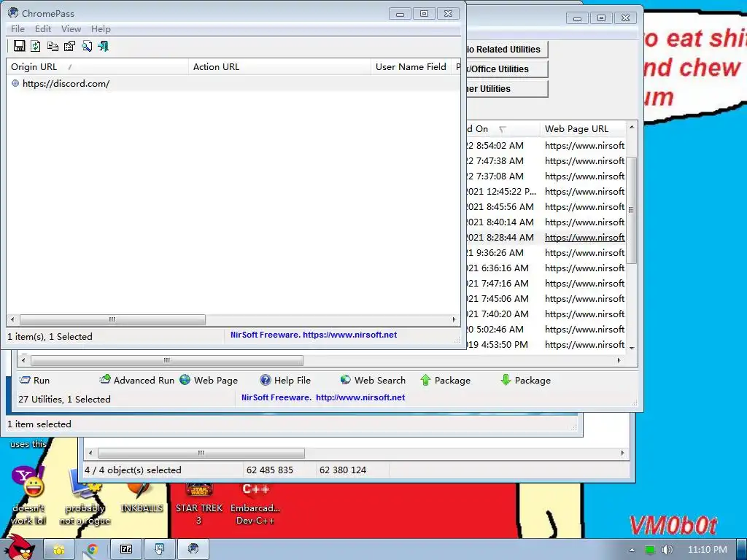Viewport: 747px width, 560px height.
Task: Select the 9:36:26 AM row
Action: (546, 253)
